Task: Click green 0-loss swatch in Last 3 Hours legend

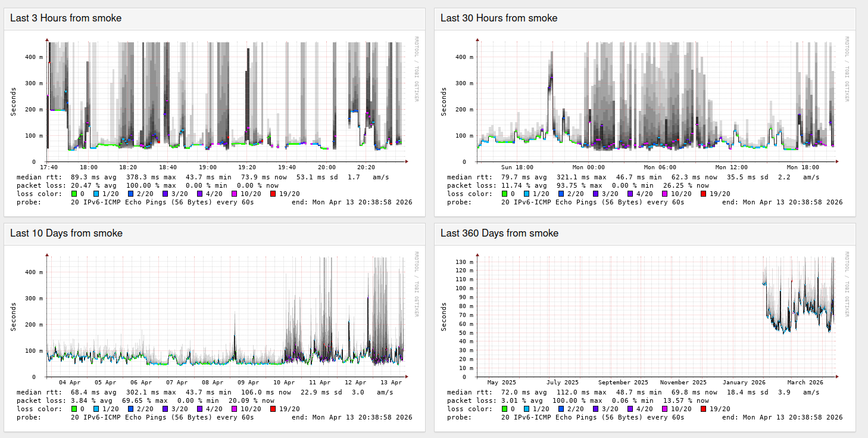Action: [74, 194]
